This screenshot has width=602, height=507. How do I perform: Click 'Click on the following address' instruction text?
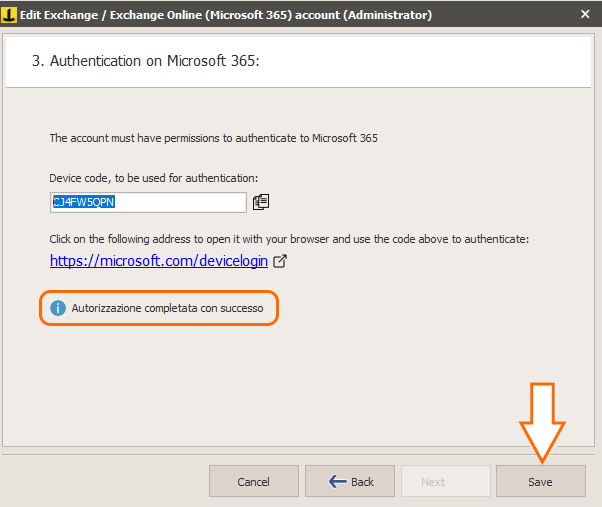pos(289,239)
